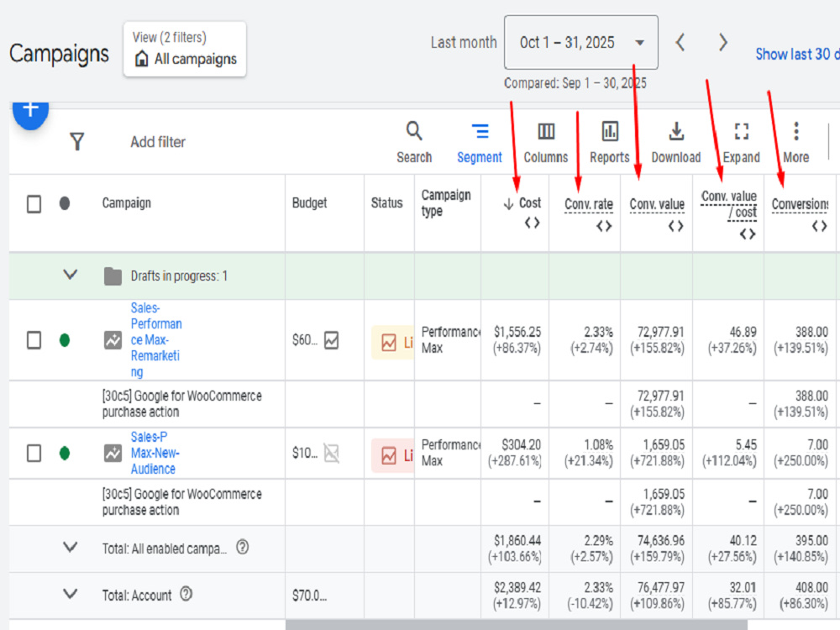Check the Sales-Performance Max-Remarketing row checkbox
Image resolution: width=840 pixels, height=630 pixels.
(34, 340)
